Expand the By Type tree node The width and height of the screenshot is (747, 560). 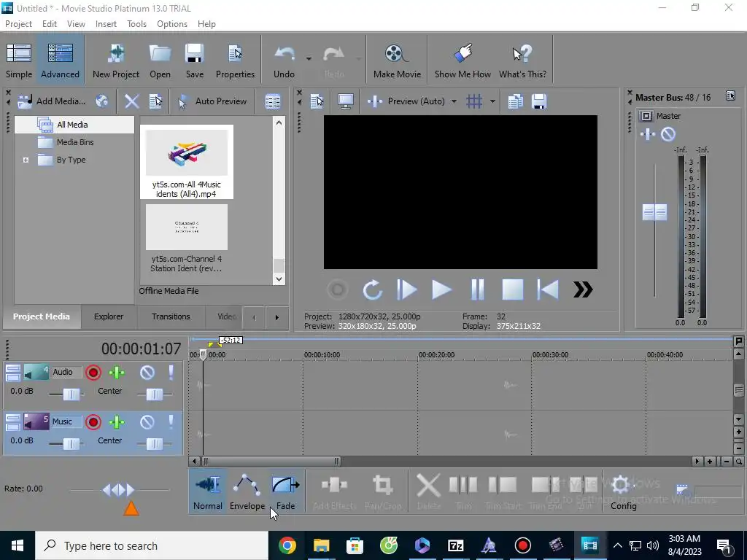point(26,160)
